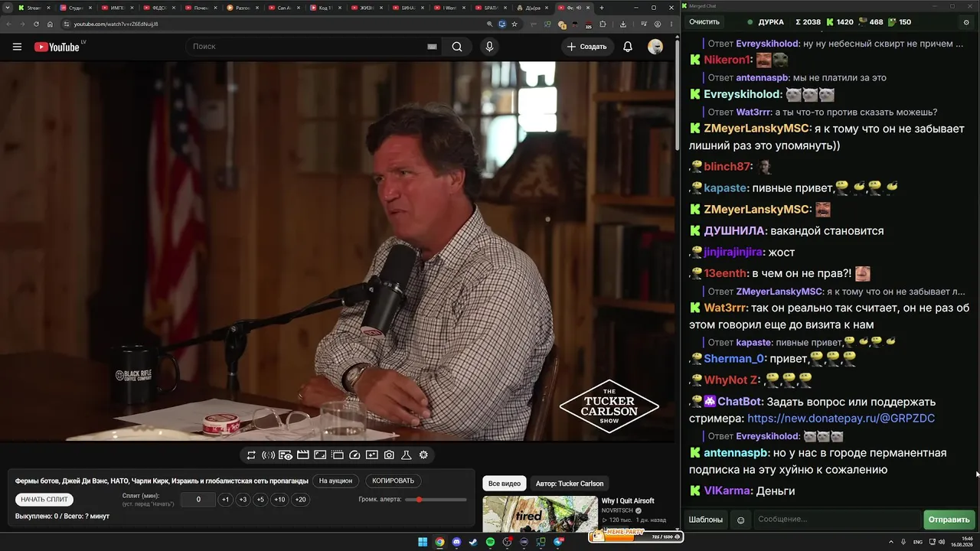The height and width of the screenshot is (551, 980).
Task: Click the Очистить button in chat
Action: tap(704, 22)
